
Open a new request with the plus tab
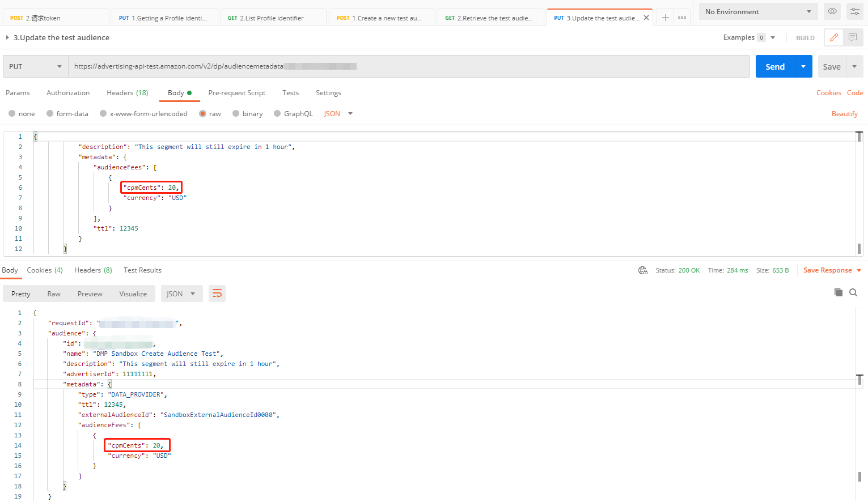(x=665, y=17)
